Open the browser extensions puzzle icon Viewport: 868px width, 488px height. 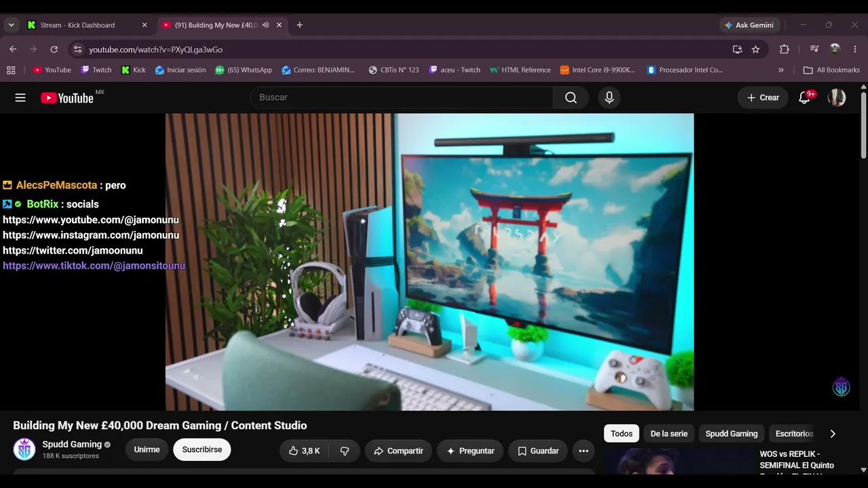[785, 49]
